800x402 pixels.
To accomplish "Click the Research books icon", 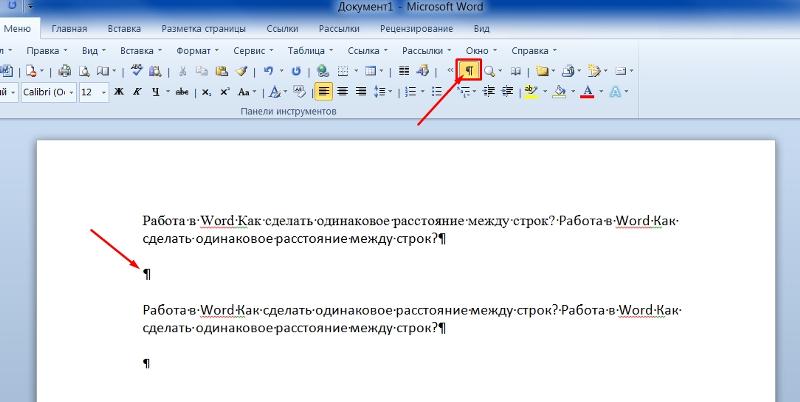I will coord(155,71).
